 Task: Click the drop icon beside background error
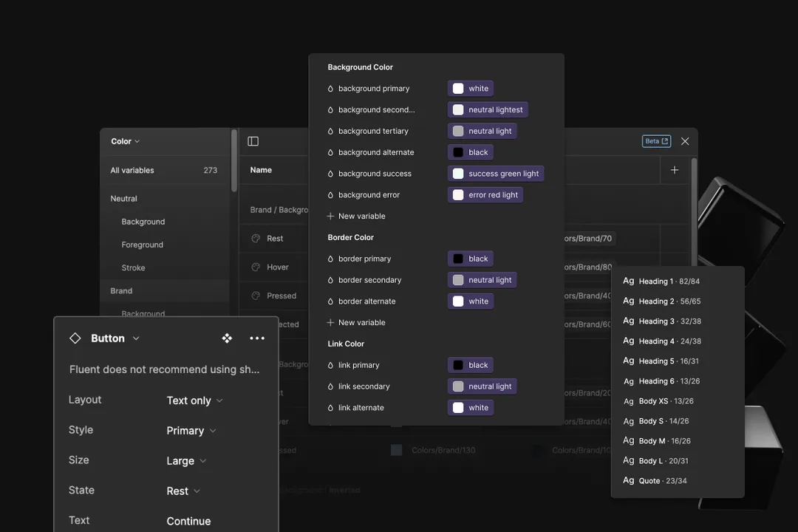(x=330, y=195)
